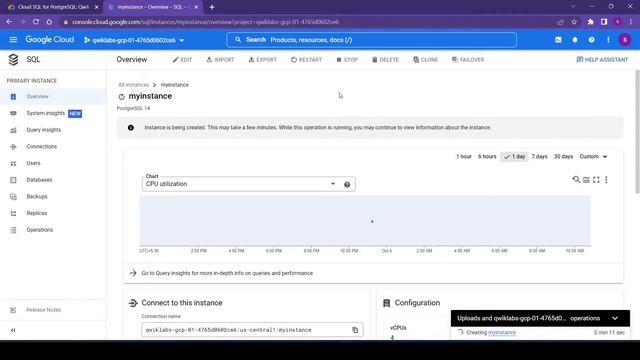Collapse the sidebar with the chevron icon
The image size is (640, 360).
(13, 330)
